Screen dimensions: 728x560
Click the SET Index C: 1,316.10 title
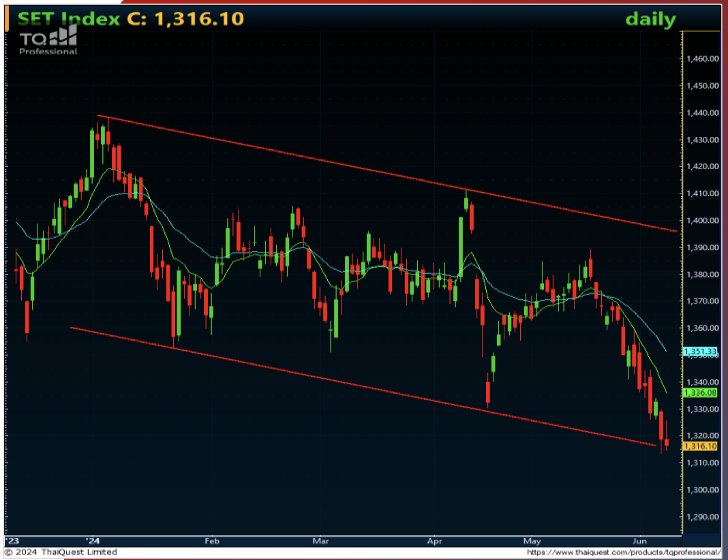click(130, 18)
